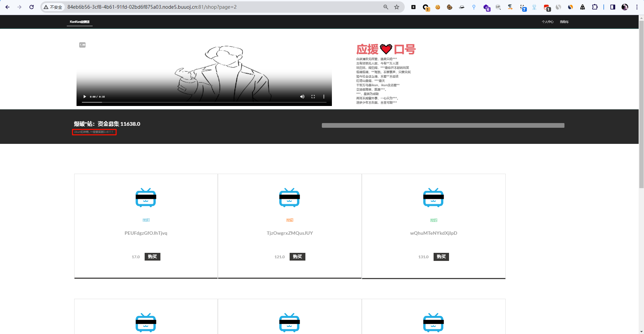The image size is (644, 334).
Task: Seek on the video progress bar
Action: point(204,102)
